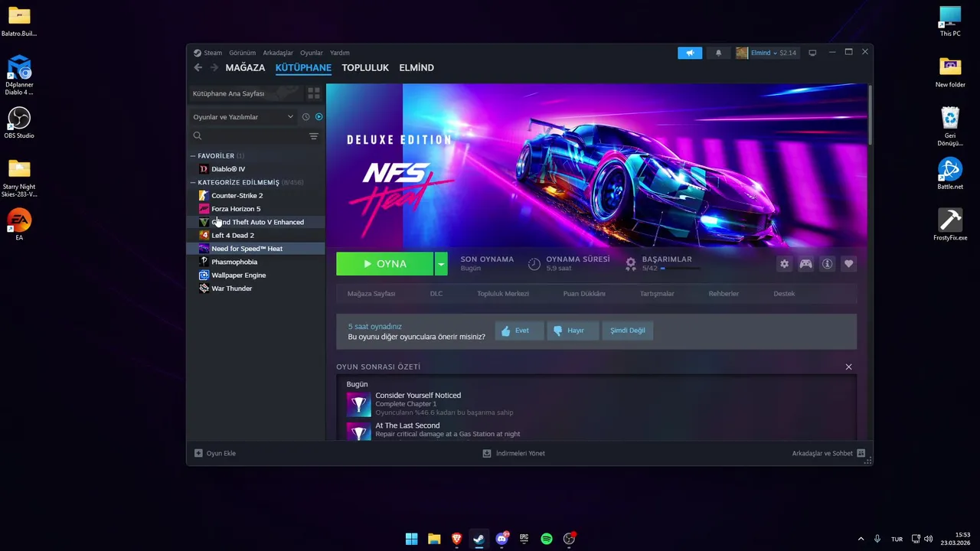Click the Arkadaşlar ve Sohbet chat icon
Screen dimensions: 980x551
click(x=861, y=453)
